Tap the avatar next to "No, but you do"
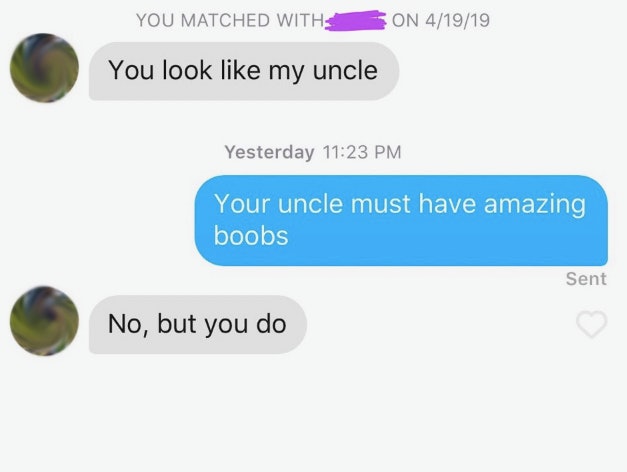 (44, 321)
